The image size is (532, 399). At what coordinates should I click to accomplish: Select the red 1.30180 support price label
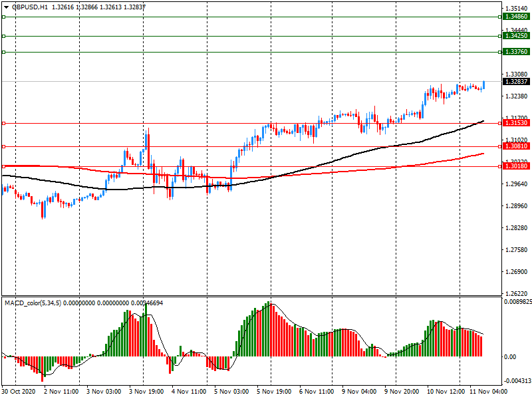[517, 166]
